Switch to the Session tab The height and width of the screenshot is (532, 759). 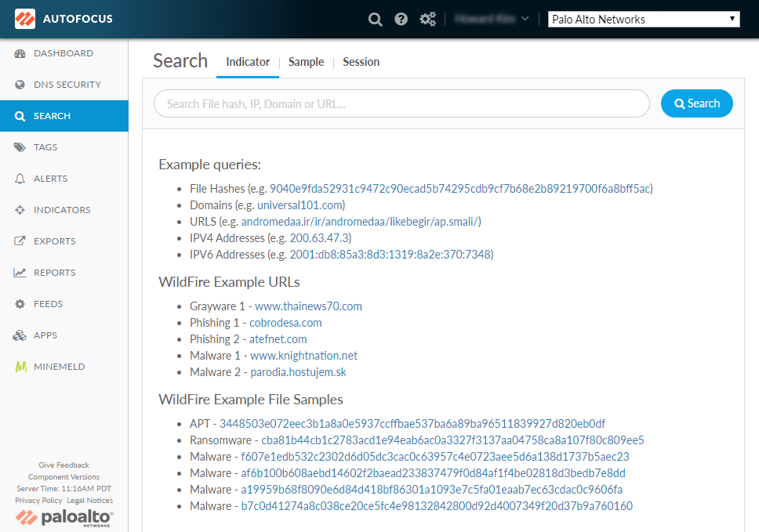click(361, 62)
